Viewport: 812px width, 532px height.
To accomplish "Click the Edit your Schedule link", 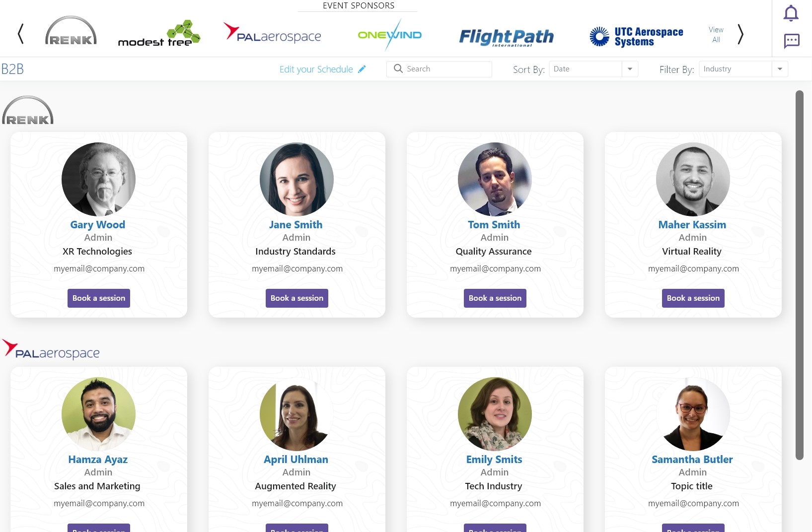I will coord(316,69).
